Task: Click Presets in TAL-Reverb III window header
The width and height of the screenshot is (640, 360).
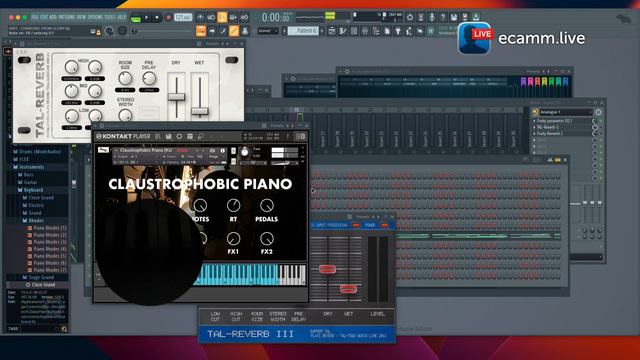Action: click(x=362, y=217)
